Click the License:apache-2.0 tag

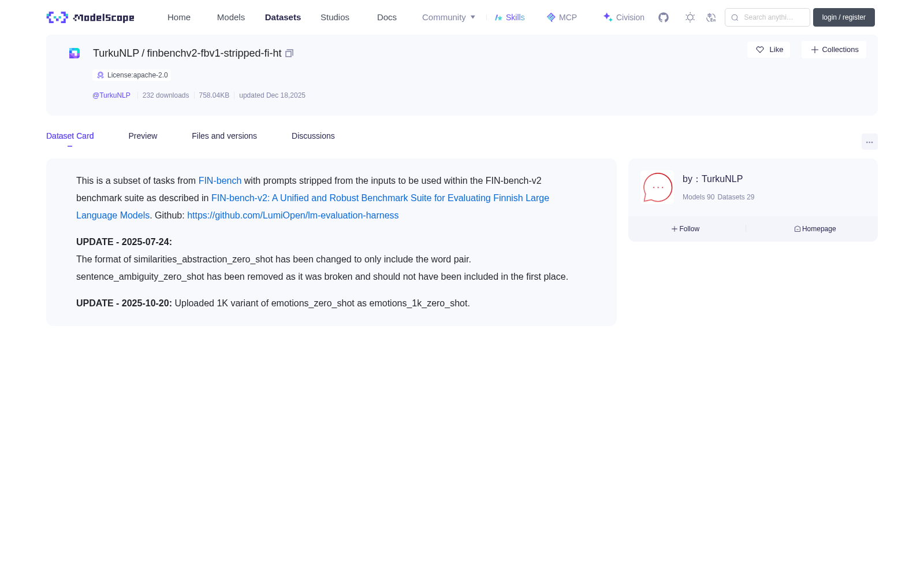[132, 75]
